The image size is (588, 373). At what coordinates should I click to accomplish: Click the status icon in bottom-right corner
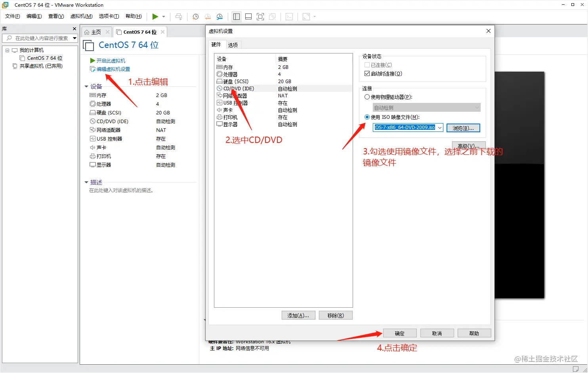pyautogui.click(x=575, y=369)
